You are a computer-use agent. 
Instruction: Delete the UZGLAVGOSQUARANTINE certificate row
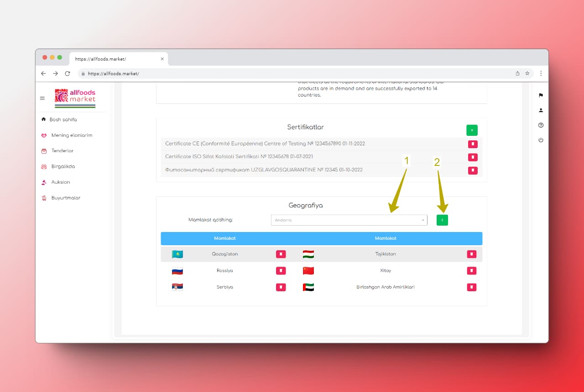tap(473, 170)
